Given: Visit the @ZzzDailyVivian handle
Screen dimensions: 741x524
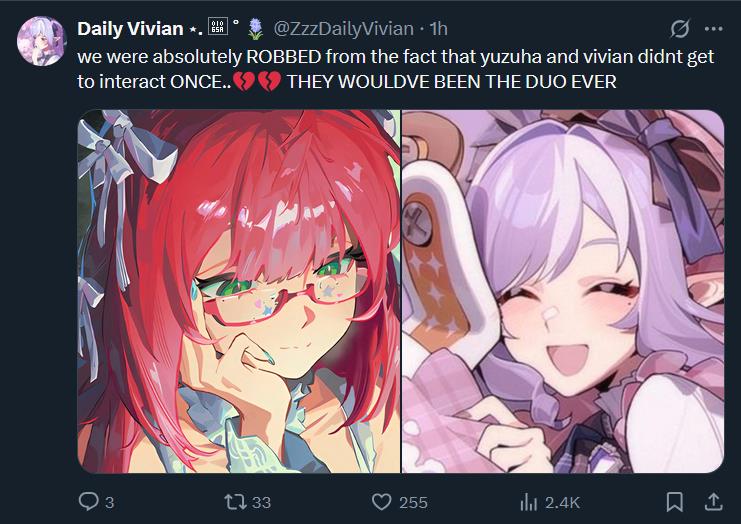Looking at the screenshot, I should [x=344, y=29].
